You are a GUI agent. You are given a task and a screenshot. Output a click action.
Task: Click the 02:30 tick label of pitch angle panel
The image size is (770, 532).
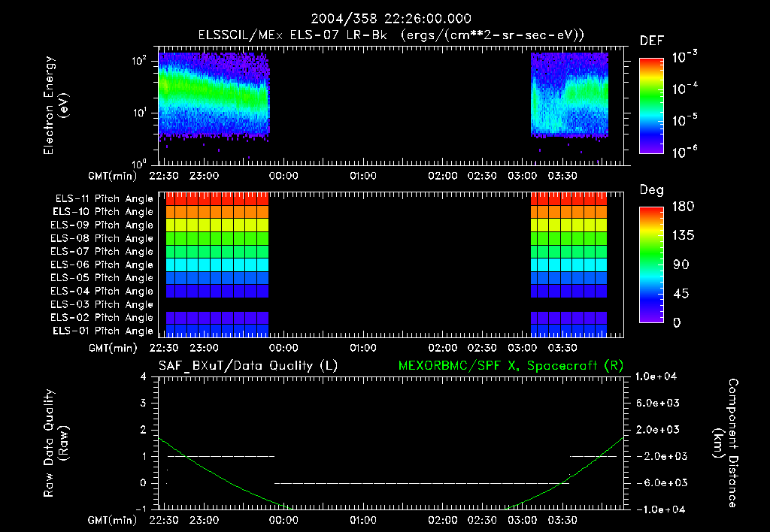(482, 348)
